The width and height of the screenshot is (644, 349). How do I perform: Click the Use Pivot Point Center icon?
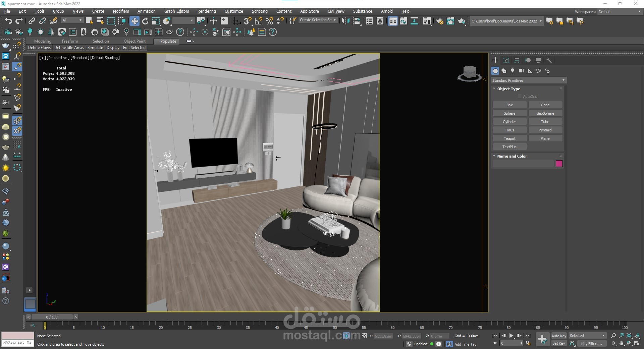click(201, 21)
